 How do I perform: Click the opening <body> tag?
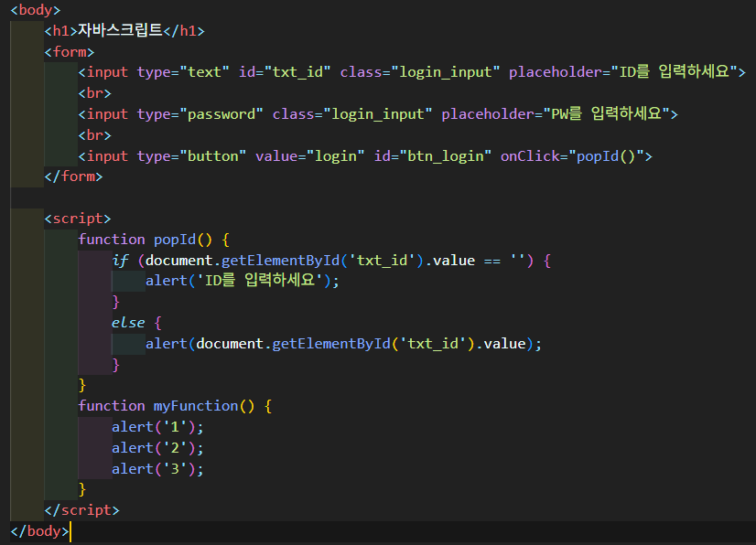coord(35,10)
